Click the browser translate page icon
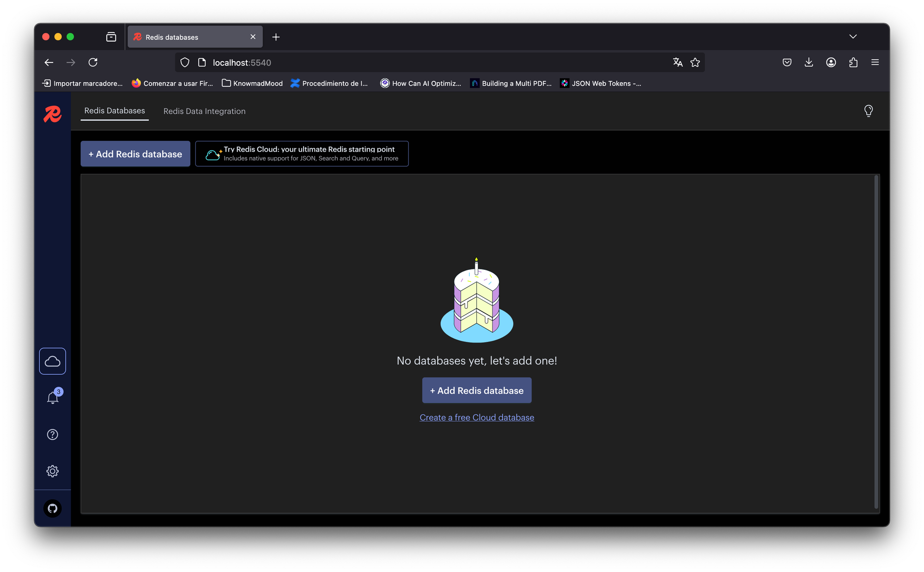This screenshot has height=572, width=924. 677,62
